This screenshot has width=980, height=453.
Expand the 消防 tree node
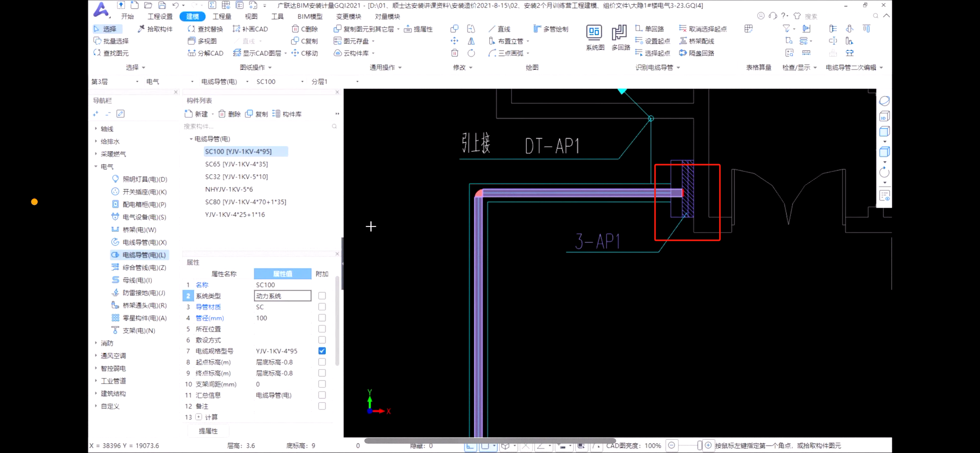[96, 343]
